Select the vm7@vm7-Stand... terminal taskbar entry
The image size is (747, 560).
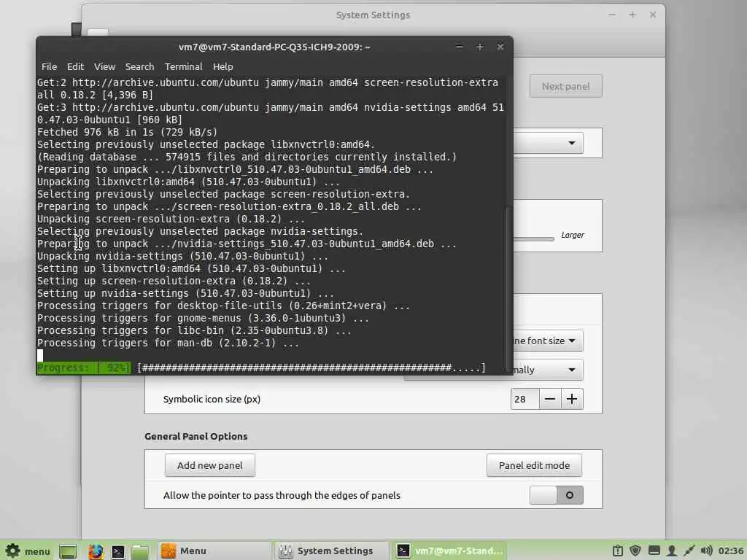449,551
